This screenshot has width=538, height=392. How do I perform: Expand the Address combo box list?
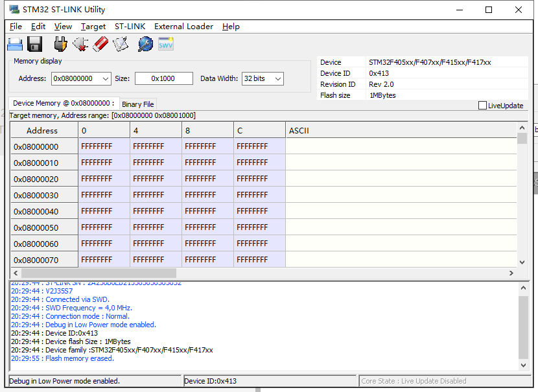tap(107, 78)
